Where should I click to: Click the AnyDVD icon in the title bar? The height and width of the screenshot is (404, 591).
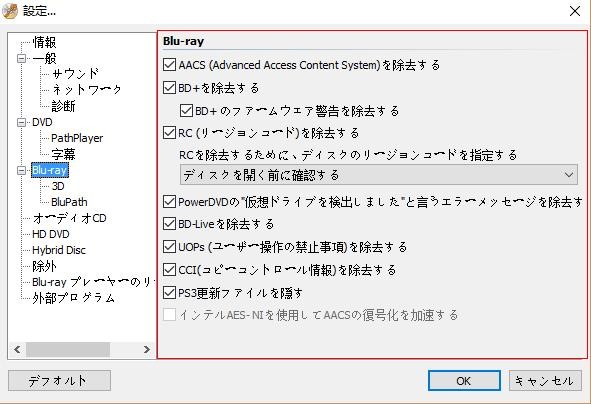10,11
